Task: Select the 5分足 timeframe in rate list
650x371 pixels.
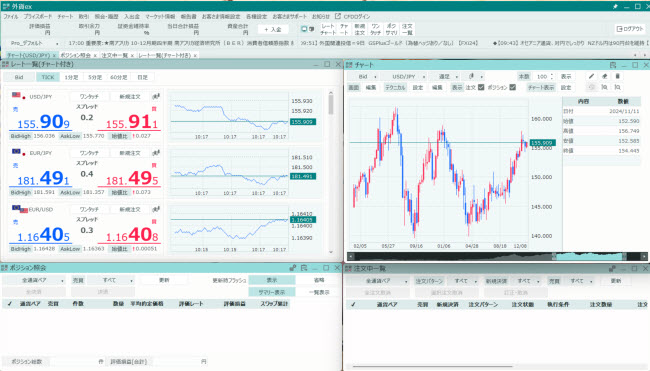Action: point(95,77)
